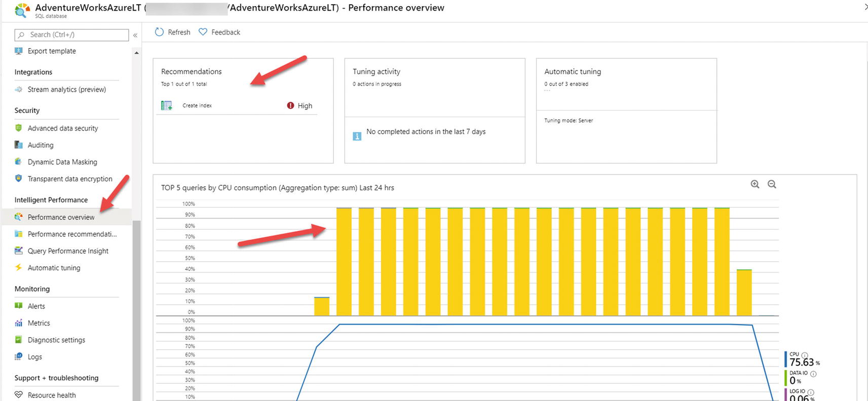This screenshot has width=868, height=401.
Task: Click the Refresh icon in the toolbar
Action: click(x=159, y=32)
